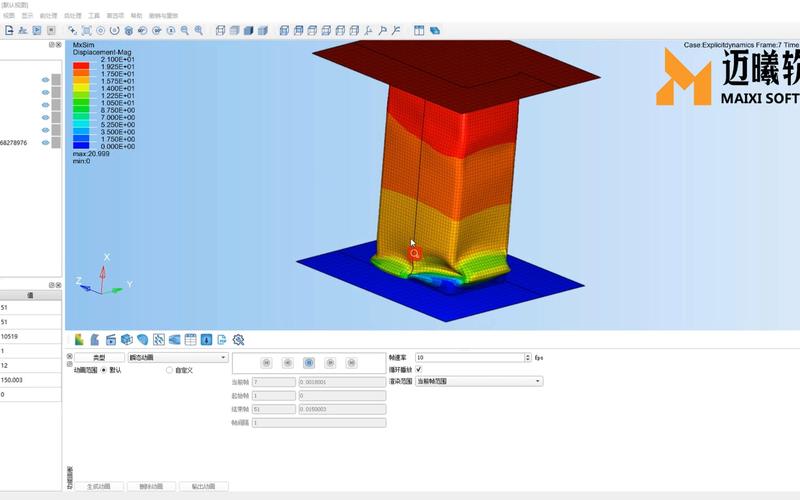Click the fit-to-window frame icon
Screen dimensions: 800x500
pos(86,31)
